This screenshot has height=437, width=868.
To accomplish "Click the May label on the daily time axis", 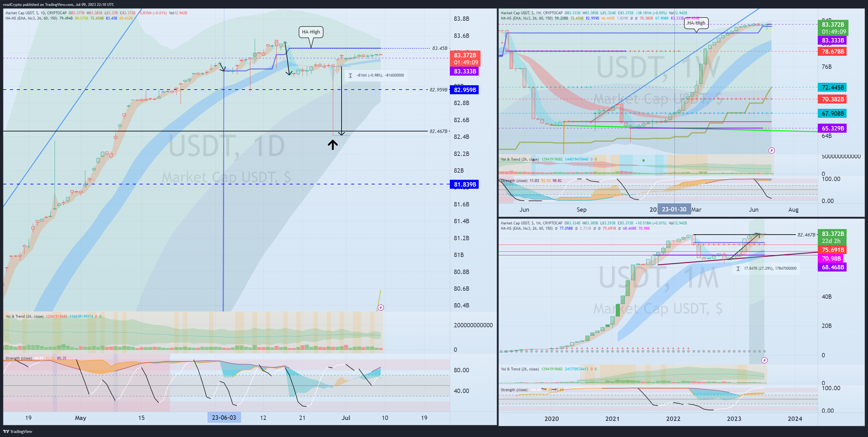I will point(81,418).
